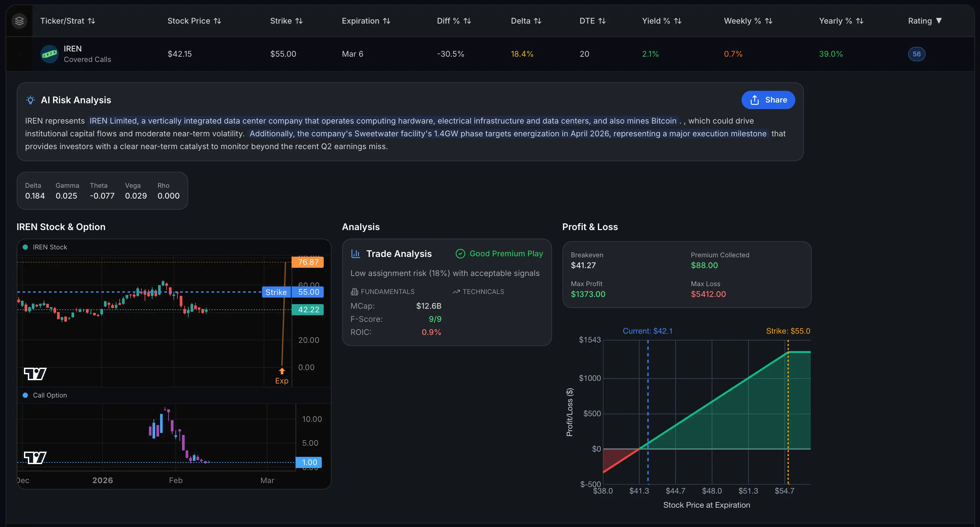
Task: Sort by Yield % column
Action: coord(662,21)
